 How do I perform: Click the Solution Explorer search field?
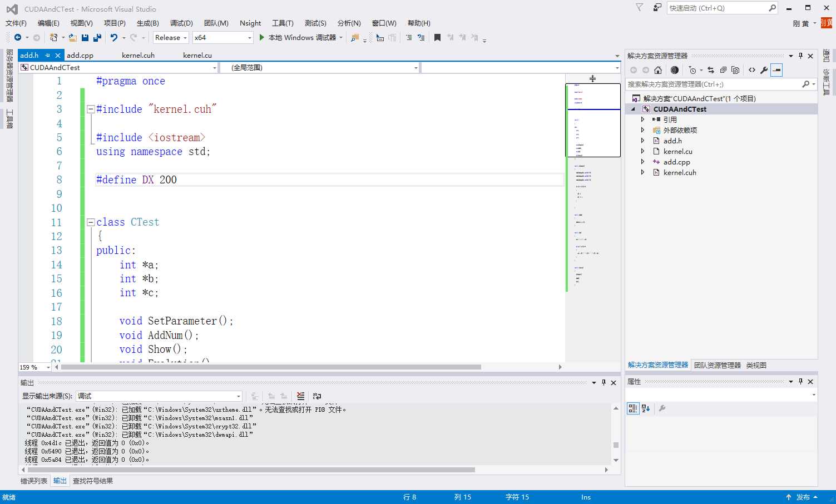(721, 84)
